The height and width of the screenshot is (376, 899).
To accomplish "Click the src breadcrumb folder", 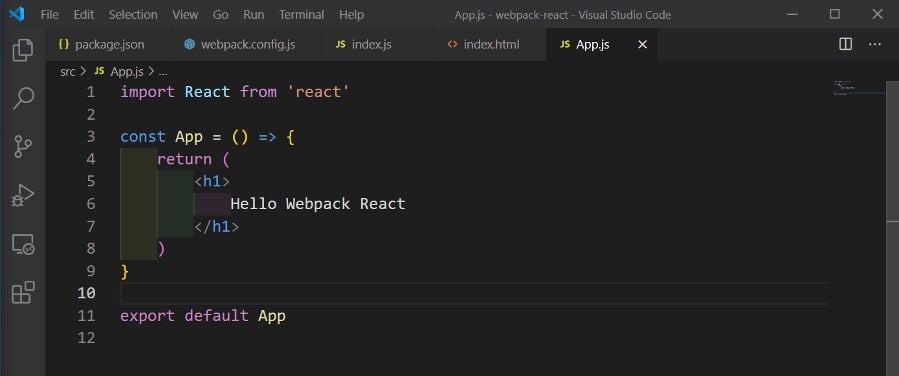I will (x=68, y=72).
